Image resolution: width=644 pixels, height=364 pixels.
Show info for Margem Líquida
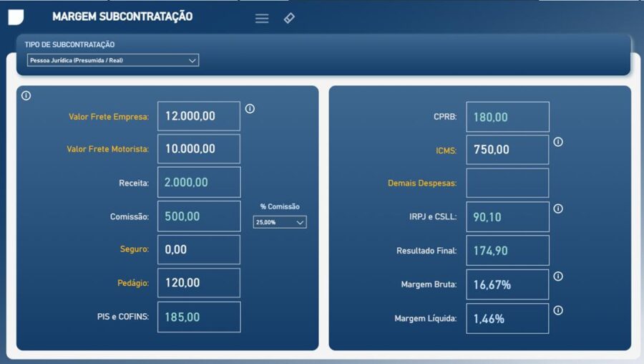558,310
